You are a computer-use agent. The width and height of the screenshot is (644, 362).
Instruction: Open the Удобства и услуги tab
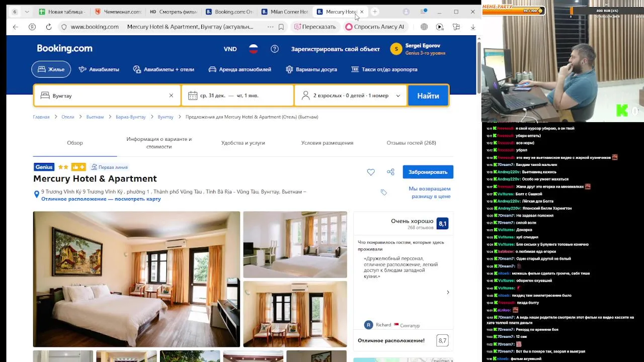(x=243, y=143)
